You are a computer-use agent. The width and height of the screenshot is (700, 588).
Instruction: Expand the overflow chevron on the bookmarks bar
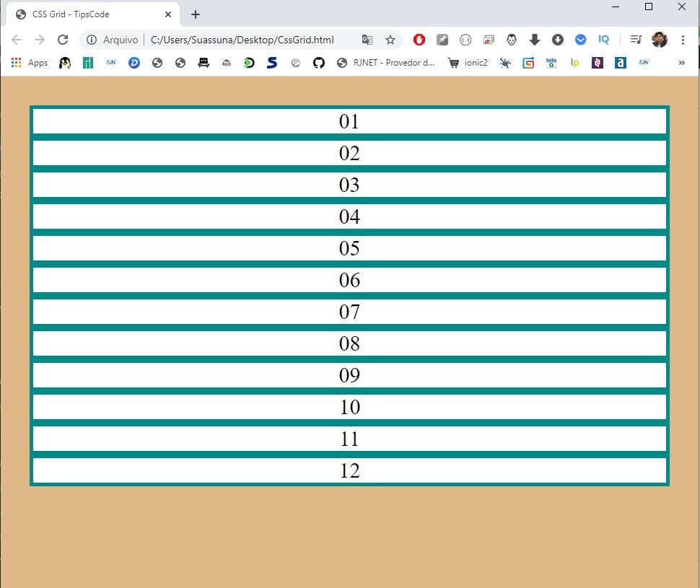(680, 63)
